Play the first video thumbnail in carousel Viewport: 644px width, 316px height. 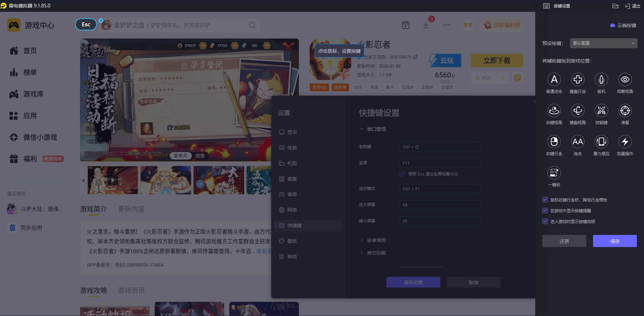113,180
